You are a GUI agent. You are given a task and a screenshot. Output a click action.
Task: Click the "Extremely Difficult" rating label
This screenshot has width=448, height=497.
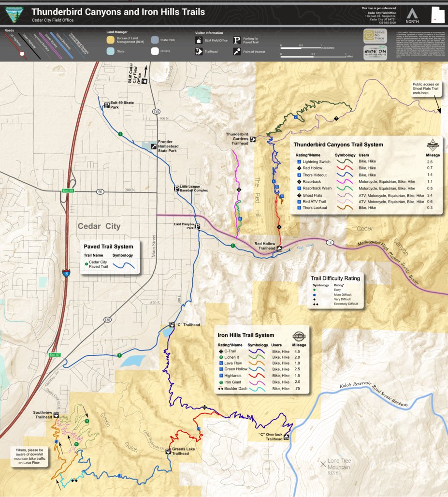click(x=346, y=304)
